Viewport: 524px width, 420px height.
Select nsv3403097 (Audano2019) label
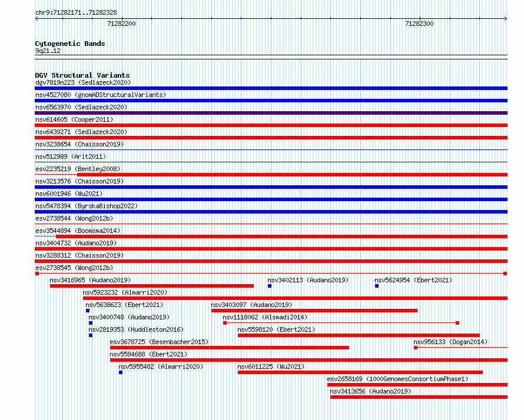(251, 305)
